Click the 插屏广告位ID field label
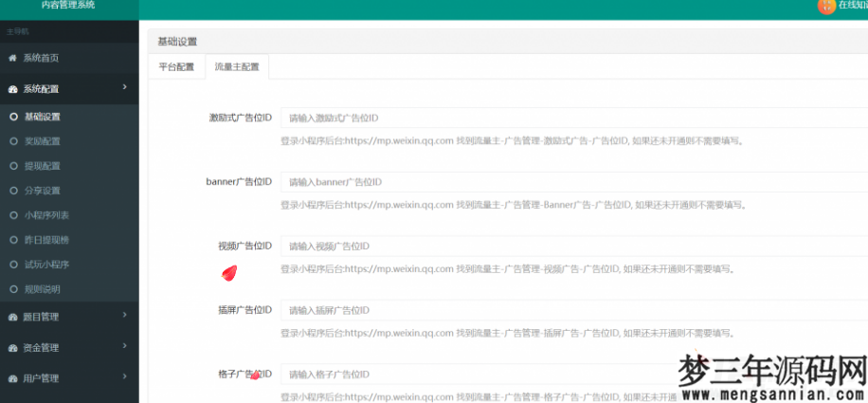 point(245,311)
